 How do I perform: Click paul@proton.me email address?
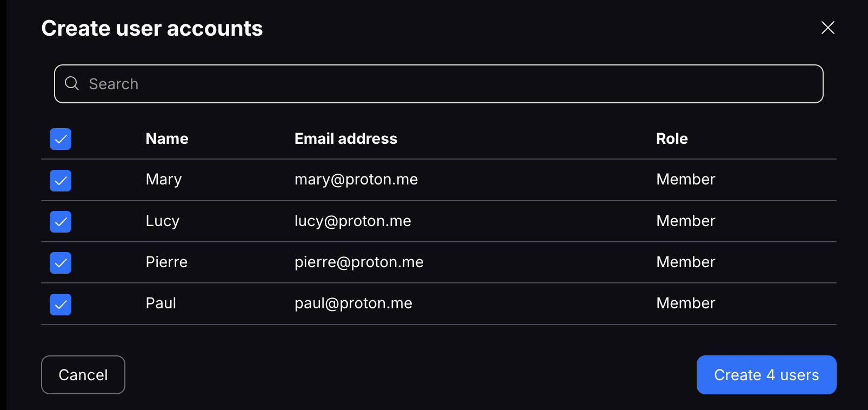[353, 303]
